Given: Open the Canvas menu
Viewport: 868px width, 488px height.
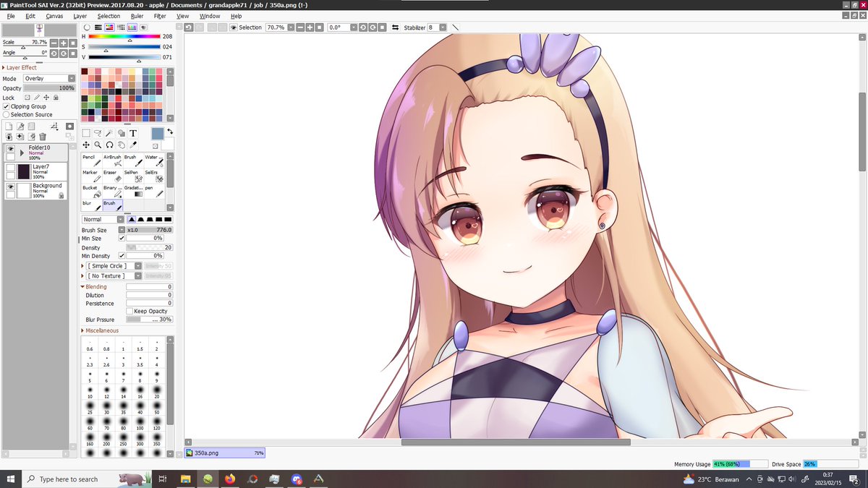Looking at the screenshot, I should pos(54,16).
